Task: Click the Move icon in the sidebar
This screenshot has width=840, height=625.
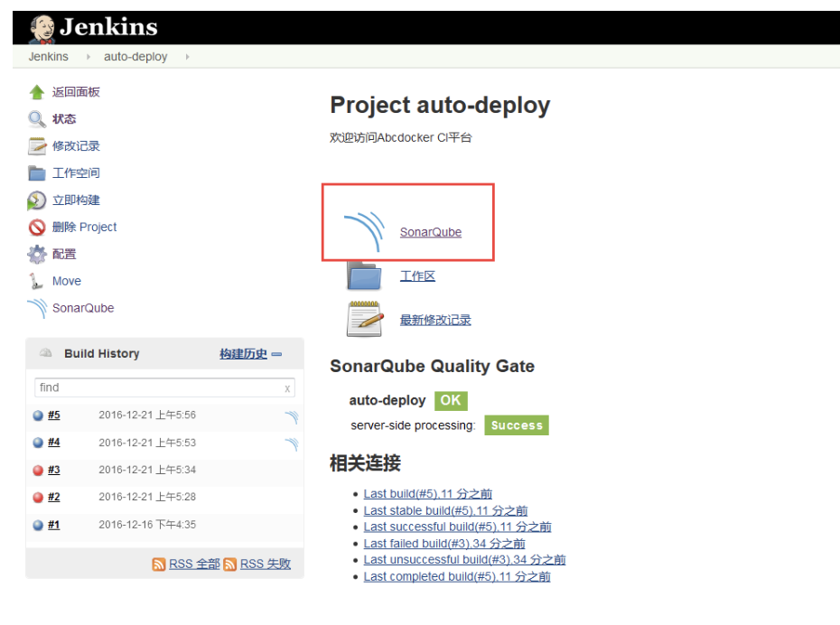Action: pos(36,281)
